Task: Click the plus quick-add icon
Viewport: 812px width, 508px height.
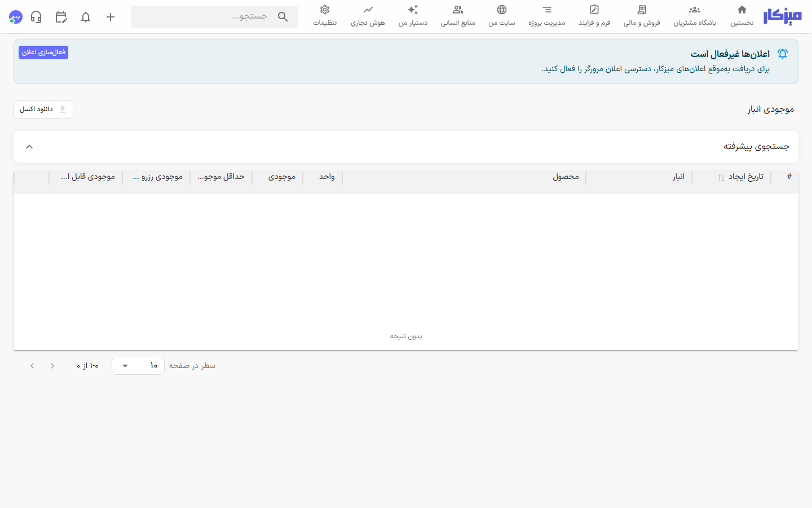Action: 111,17
